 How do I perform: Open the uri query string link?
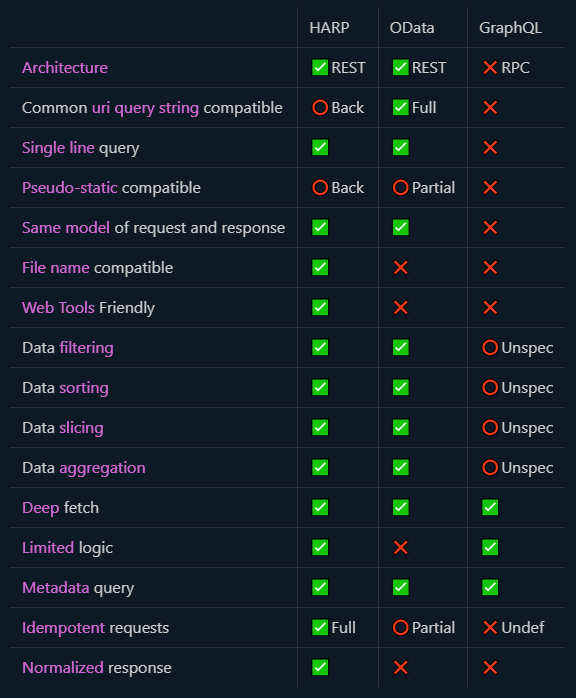coord(145,108)
